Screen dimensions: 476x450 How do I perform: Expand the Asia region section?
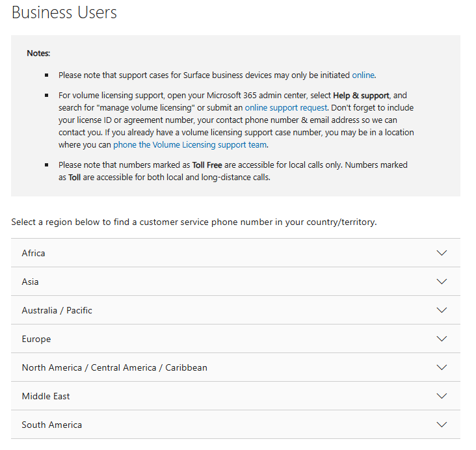tap(30, 282)
